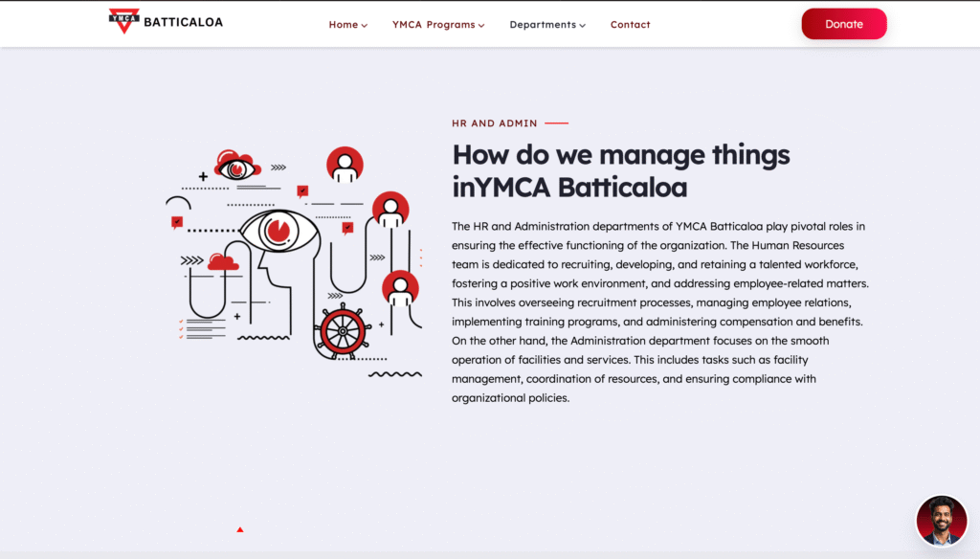Expand the YMCA Programs dropdown arrow

tap(481, 26)
